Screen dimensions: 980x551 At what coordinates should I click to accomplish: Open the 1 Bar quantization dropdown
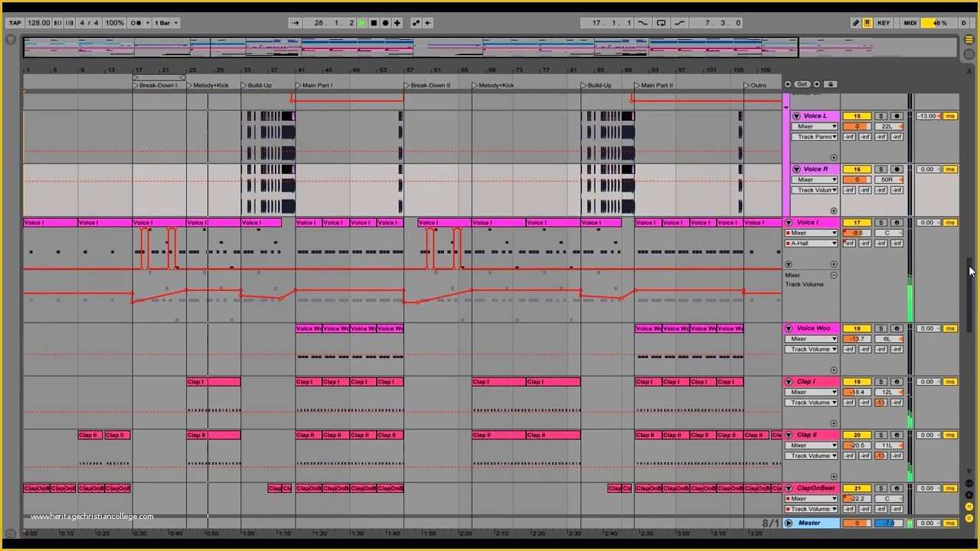[165, 23]
